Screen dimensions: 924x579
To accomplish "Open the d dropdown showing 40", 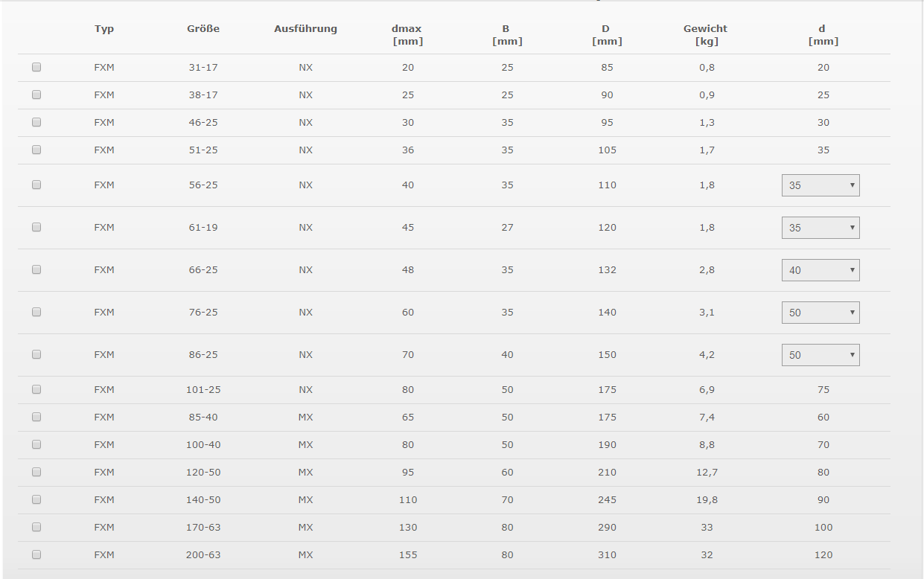I will 821,270.
